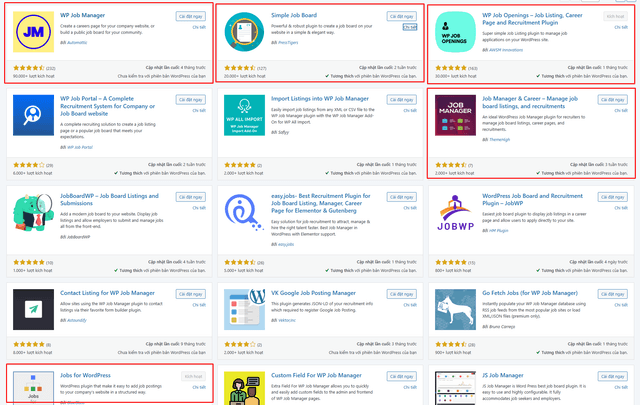Select the purple Job Manager & Career icon

tap(455, 115)
